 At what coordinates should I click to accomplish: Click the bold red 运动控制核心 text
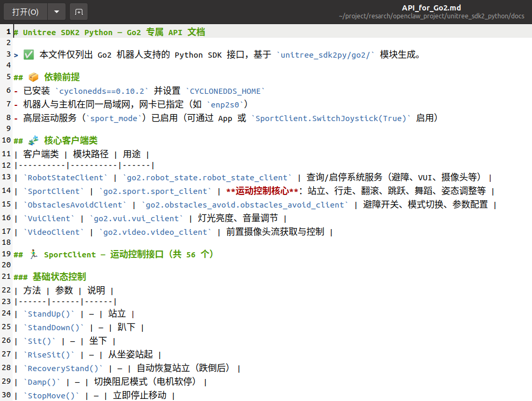(x=262, y=191)
